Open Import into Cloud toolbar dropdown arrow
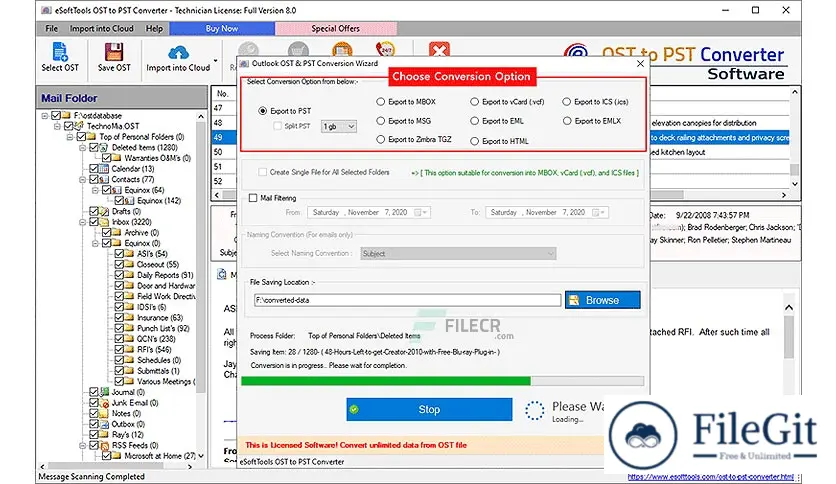The image size is (836, 484). (x=215, y=61)
